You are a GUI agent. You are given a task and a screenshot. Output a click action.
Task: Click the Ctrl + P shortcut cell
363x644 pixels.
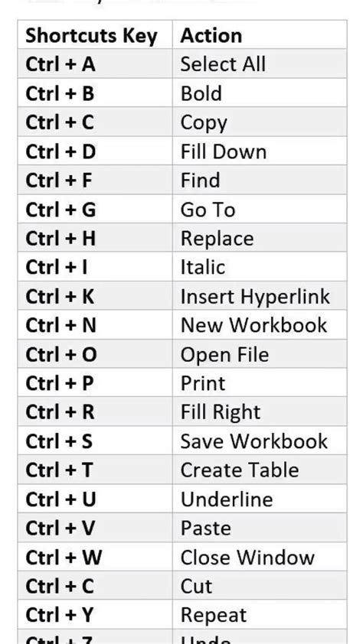[95, 382]
